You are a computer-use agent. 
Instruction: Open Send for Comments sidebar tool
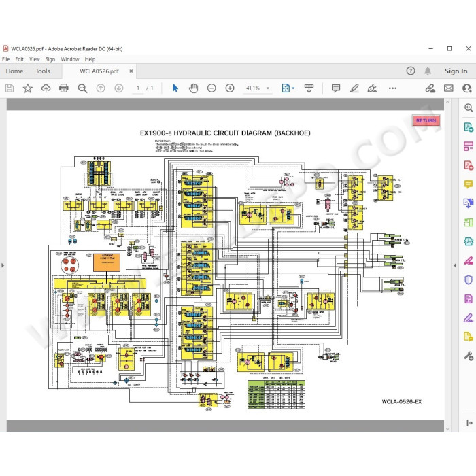coord(469,337)
